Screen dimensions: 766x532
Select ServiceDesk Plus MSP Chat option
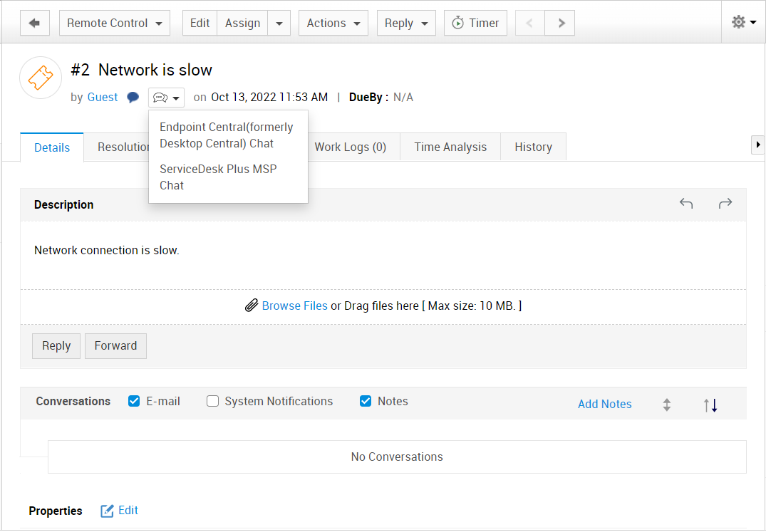(218, 177)
